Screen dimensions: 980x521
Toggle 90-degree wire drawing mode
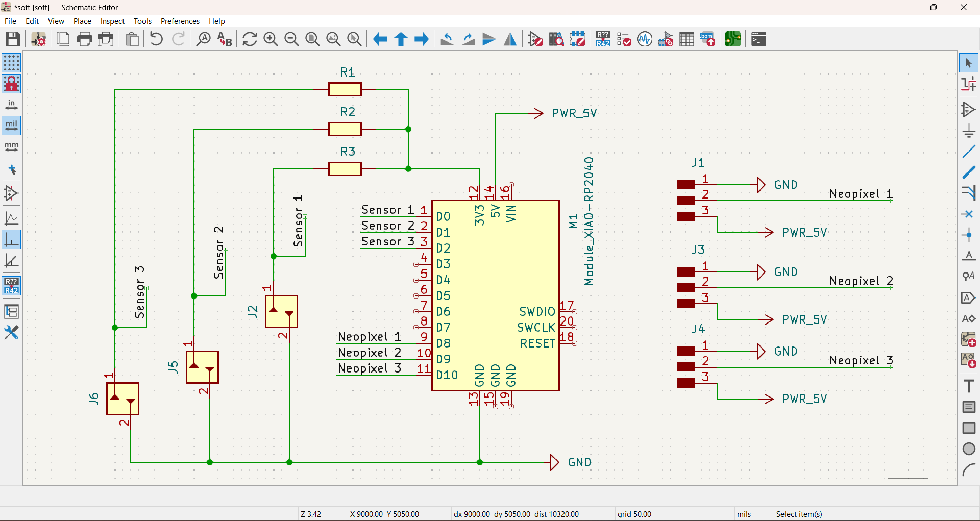tap(11, 240)
